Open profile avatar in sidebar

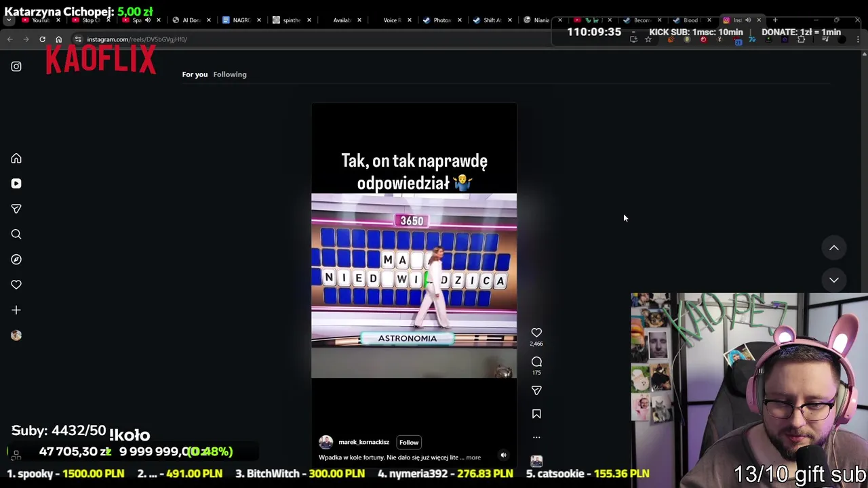[x=16, y=335]
